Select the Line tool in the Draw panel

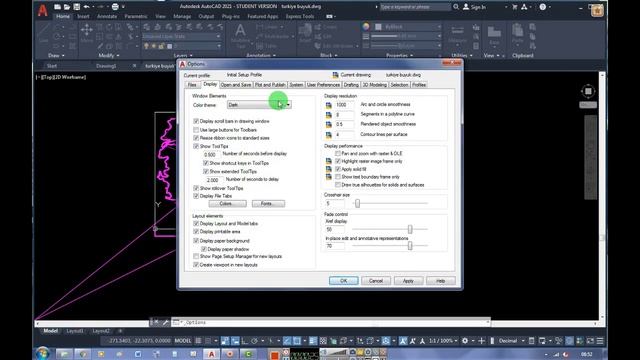tap(44, 33)
